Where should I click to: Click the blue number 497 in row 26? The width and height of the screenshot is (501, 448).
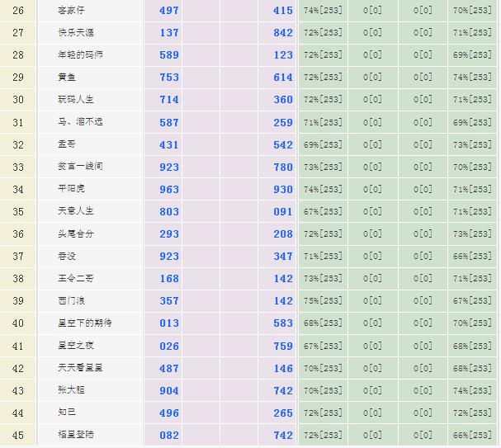coord(168,11)
